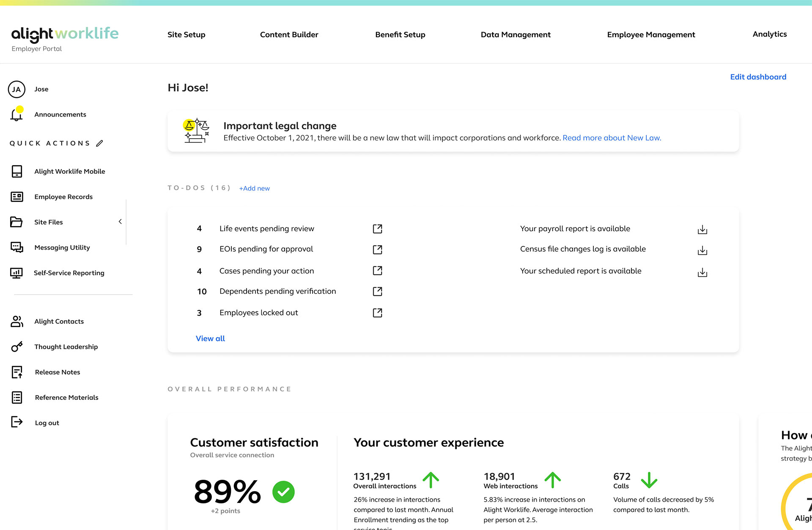812x530 pixels.
Task: Click View all under to-dos
Action: pyautogui.click(x=210, y=338)
